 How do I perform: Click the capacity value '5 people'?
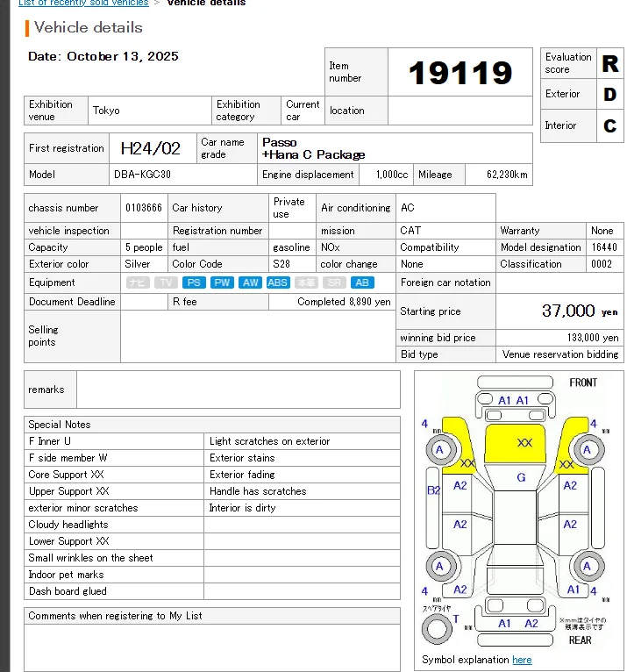(x=144, y=247)
